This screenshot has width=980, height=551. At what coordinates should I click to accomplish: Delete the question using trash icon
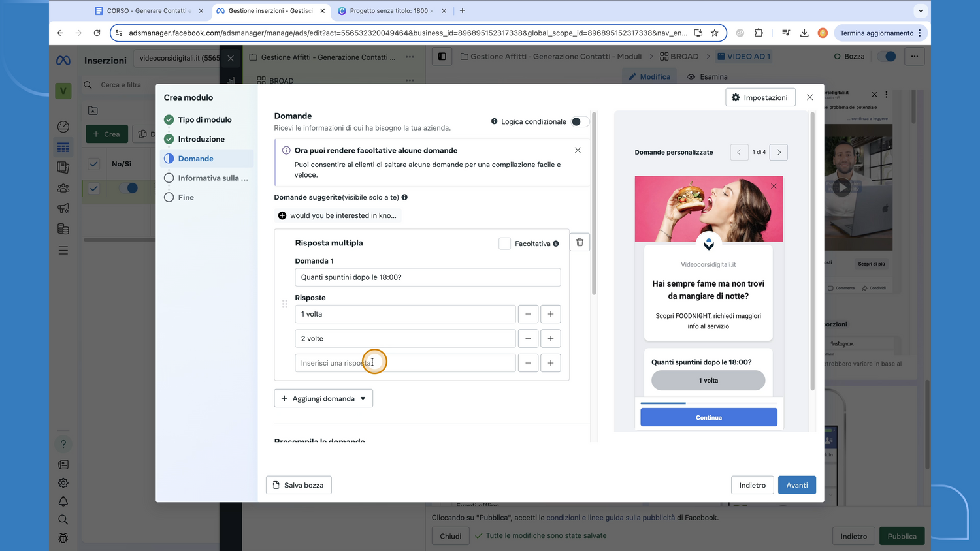(x=580, y=242)
